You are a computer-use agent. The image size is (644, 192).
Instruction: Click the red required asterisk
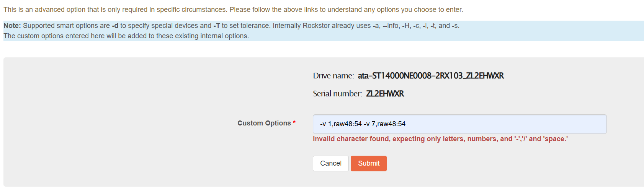(294, 123)
